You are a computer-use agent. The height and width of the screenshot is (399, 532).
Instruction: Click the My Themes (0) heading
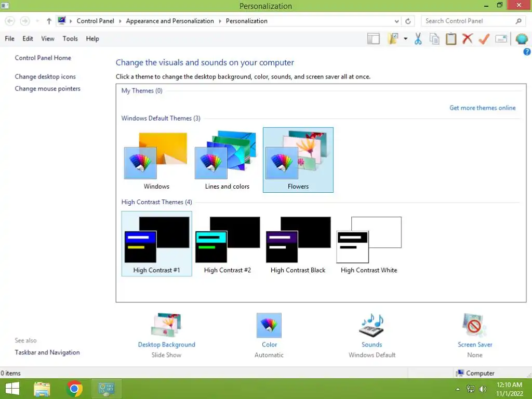[x=142, y=90]
